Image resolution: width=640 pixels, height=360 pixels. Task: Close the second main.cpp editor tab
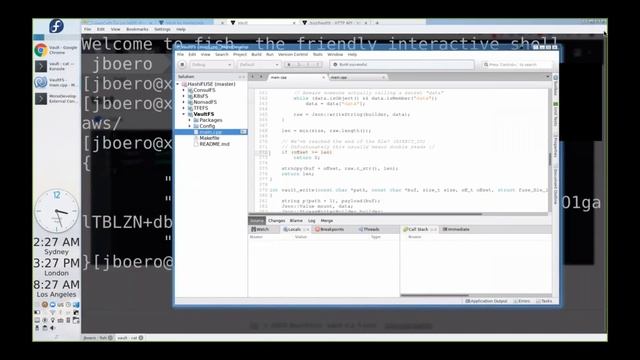383,78
